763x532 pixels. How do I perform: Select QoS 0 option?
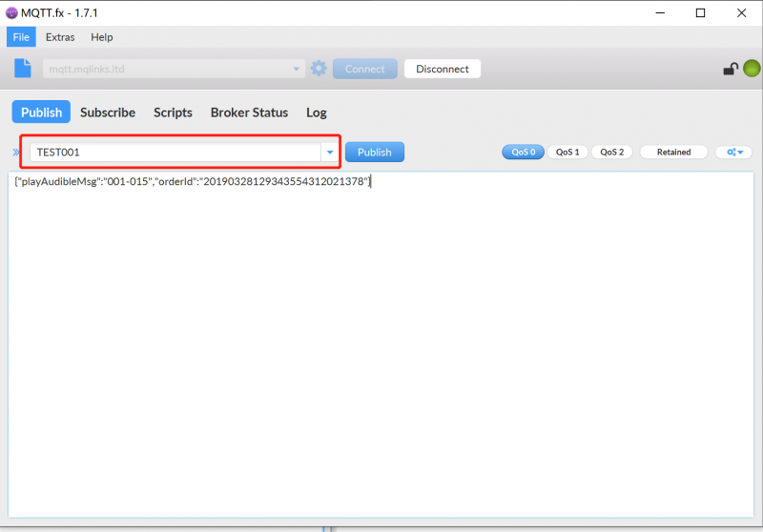tap(523, 152)
